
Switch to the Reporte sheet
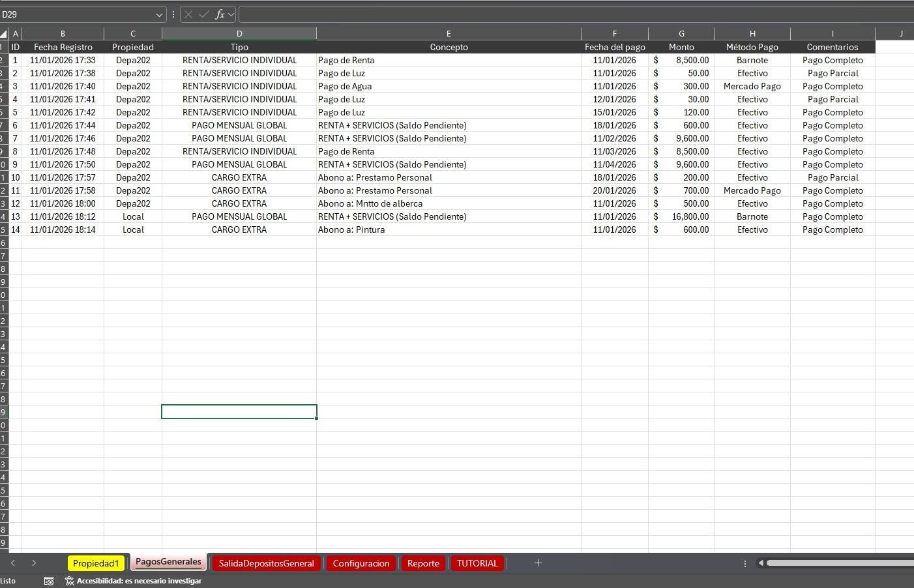tap(423, 563)
